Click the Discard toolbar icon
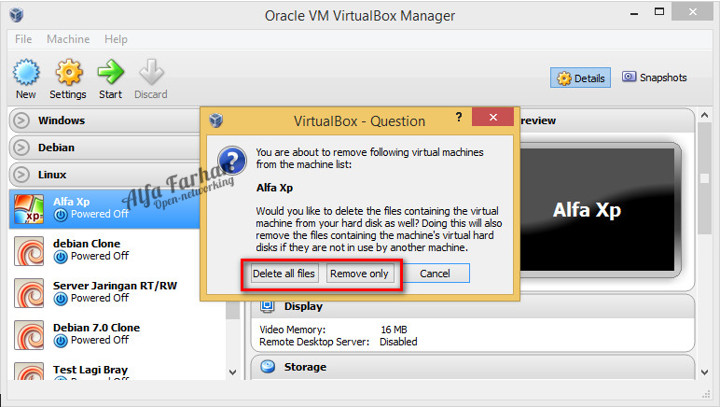Screen dimensions: 720x407 coord(151,71)
